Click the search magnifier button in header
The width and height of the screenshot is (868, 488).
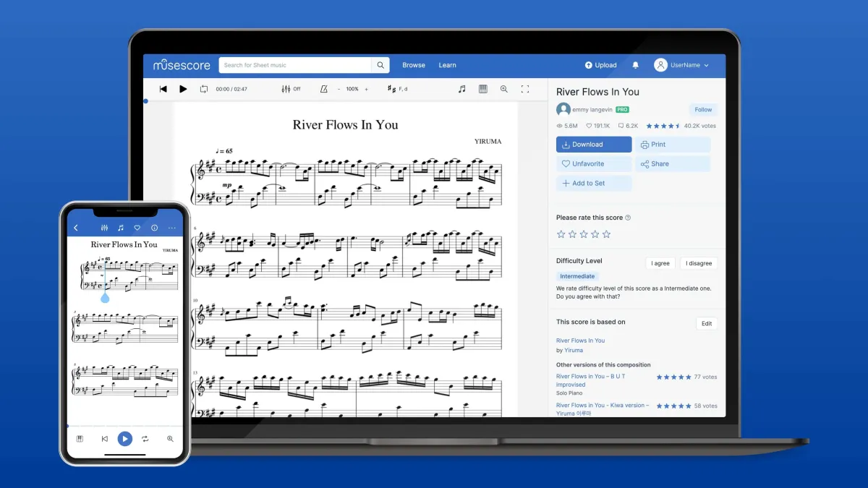pyautogui.click(x=380, y=65)
